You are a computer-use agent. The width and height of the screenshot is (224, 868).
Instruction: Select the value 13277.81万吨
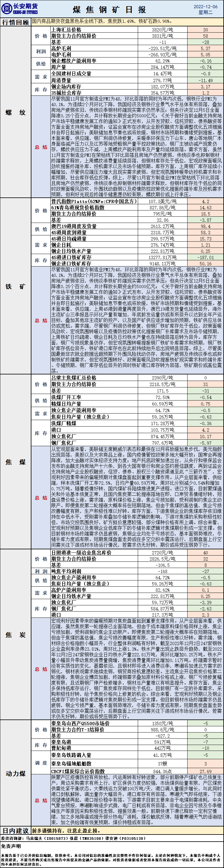(162, 257)
